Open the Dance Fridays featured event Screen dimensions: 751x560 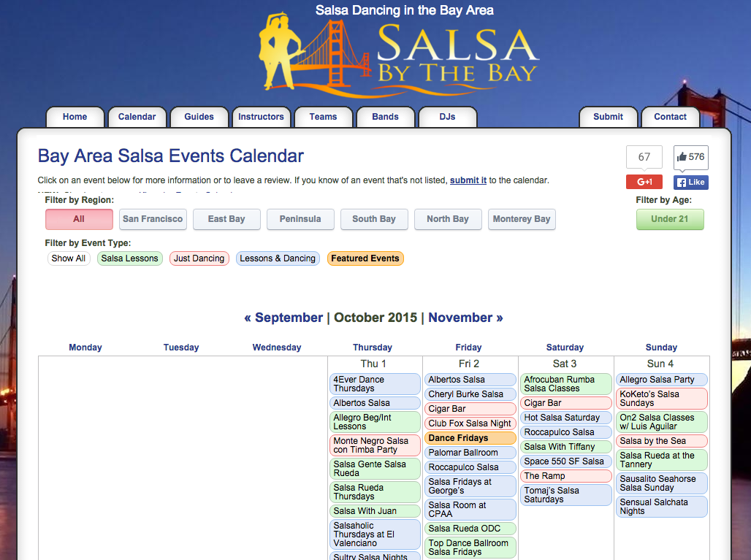click(470, 438)
